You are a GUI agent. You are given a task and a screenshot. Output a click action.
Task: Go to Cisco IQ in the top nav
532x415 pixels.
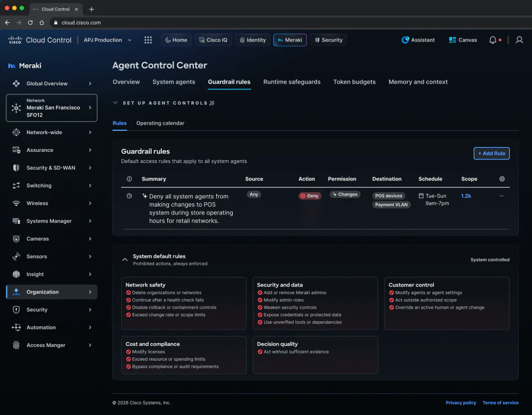click(213, 40)
